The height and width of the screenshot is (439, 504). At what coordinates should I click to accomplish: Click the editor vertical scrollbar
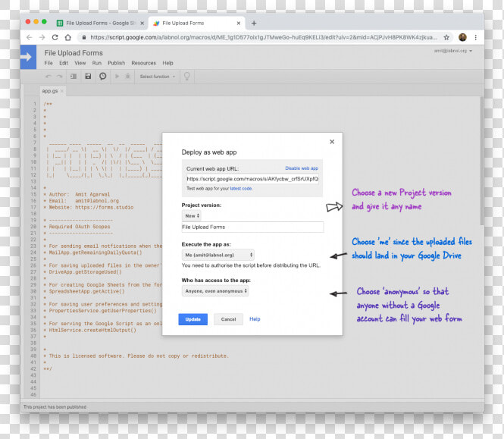click(x=481, y=161)
